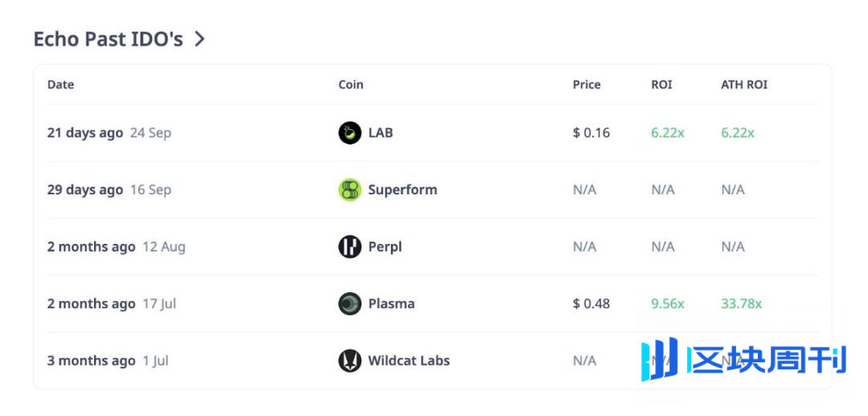Sort by the ATH ROI column header
The height and width of the screenshot is (416, 868).
pyautogui.click(x=743, y=84)
